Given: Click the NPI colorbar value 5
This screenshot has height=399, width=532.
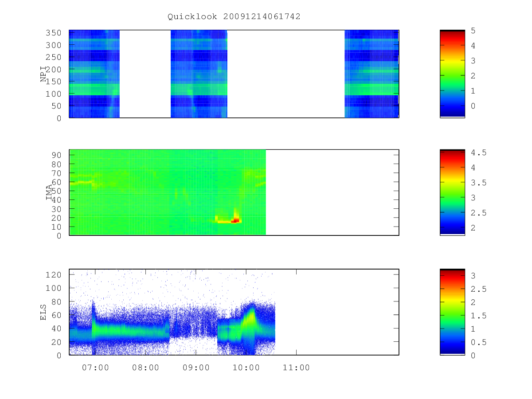Looking at the screenshot, I should coord(473,30).
